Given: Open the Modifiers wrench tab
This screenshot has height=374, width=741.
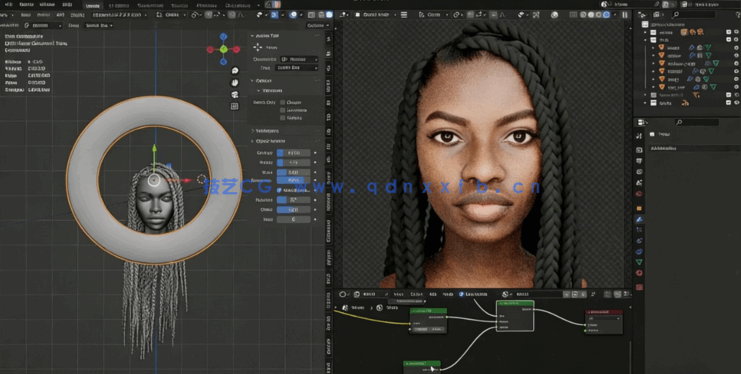Looking at the screenshot, I should point(639,219).
